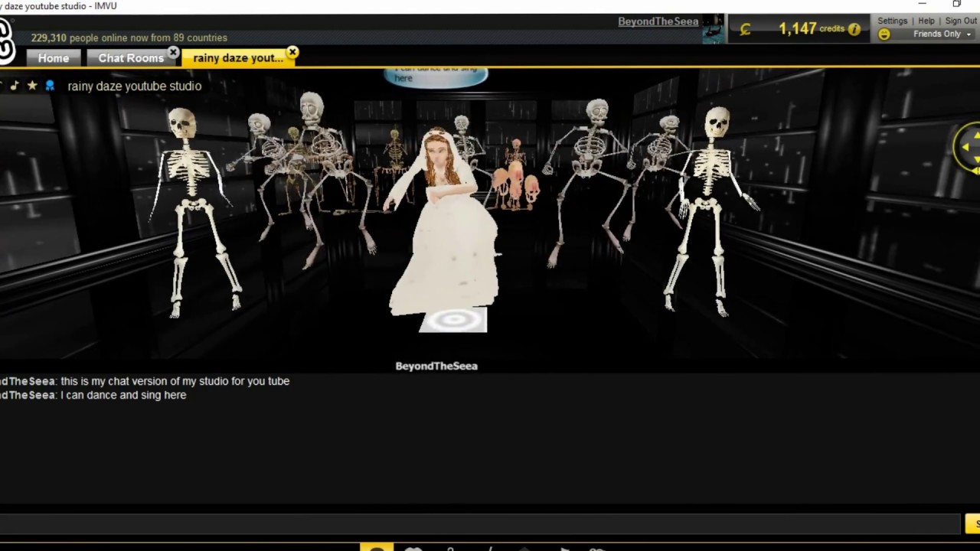Image resolution: width=980 pixels, height=551 pixels.
Task: Click the music note room icon
Action: tap(14, 86)
